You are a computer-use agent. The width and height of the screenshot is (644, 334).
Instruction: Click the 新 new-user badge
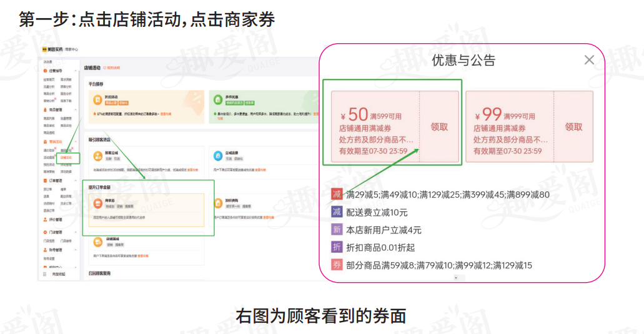click(337, 230)
